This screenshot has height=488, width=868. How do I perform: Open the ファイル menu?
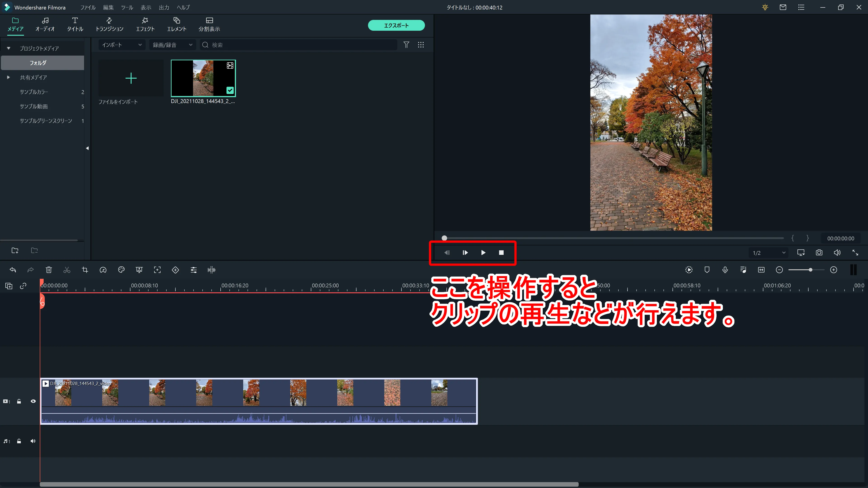tap(88, 7)
